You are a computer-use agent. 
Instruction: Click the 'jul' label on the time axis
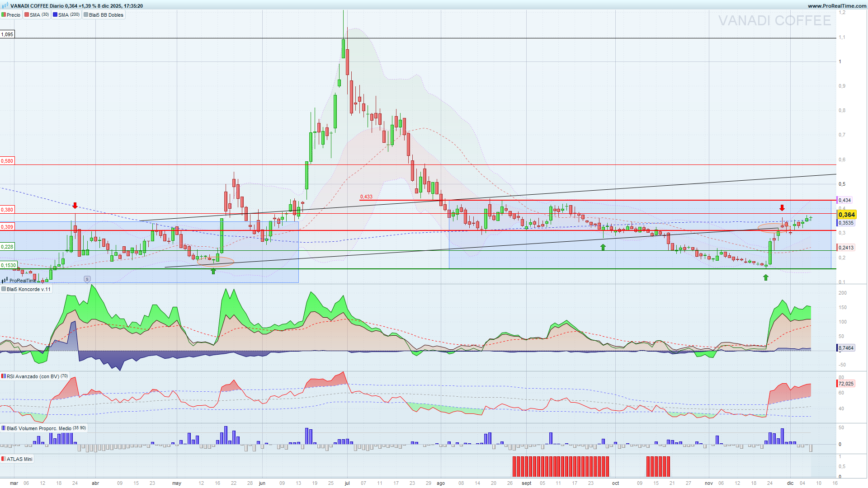(x=347, y=483)
